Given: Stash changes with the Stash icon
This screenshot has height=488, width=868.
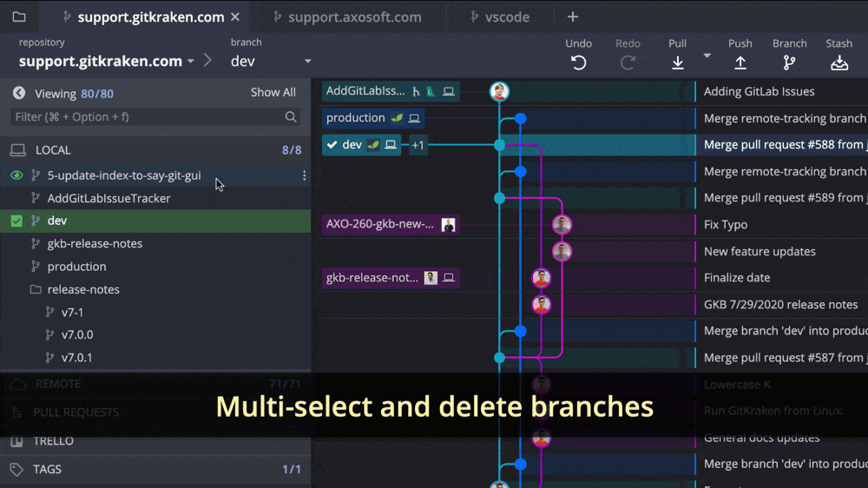Looking at the screenshot, I should pos(839,63).
